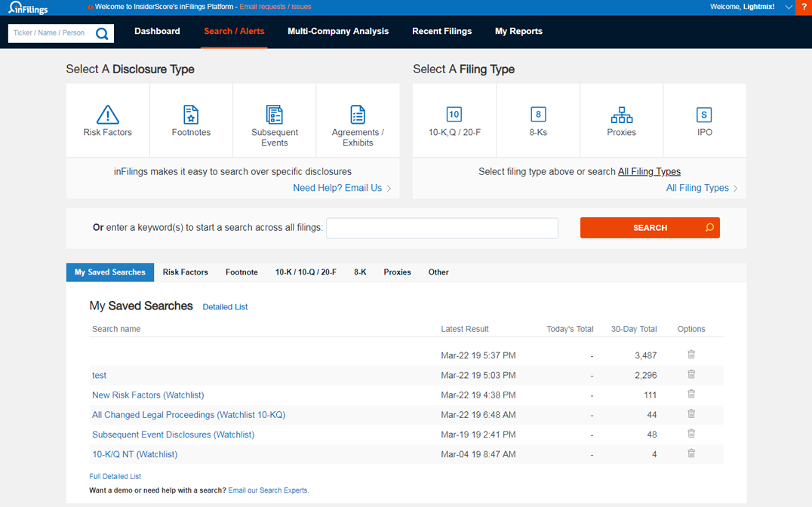Select the Footnotes document icon
This screenshot has height=507, width=812.
pyautogui.click(x=191, y=115)
